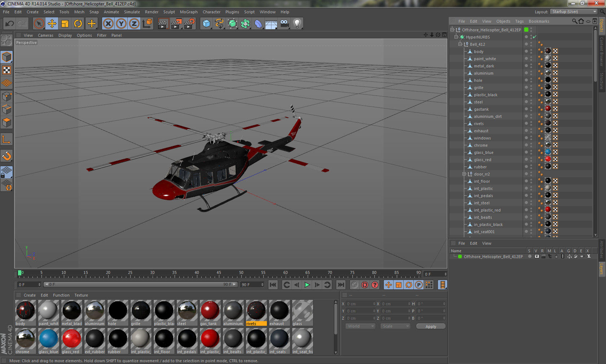This screenshot has width=606, height=364.
Task: Switch the coordinate system icon
Action: coord(147,24)
